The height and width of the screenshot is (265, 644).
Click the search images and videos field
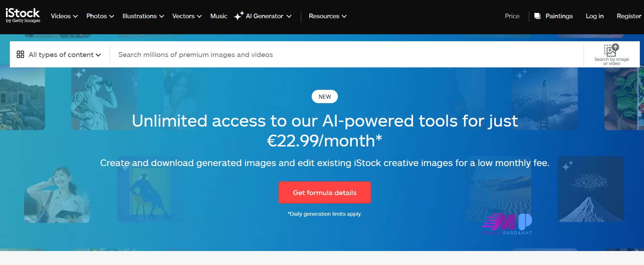pos(346,55)
